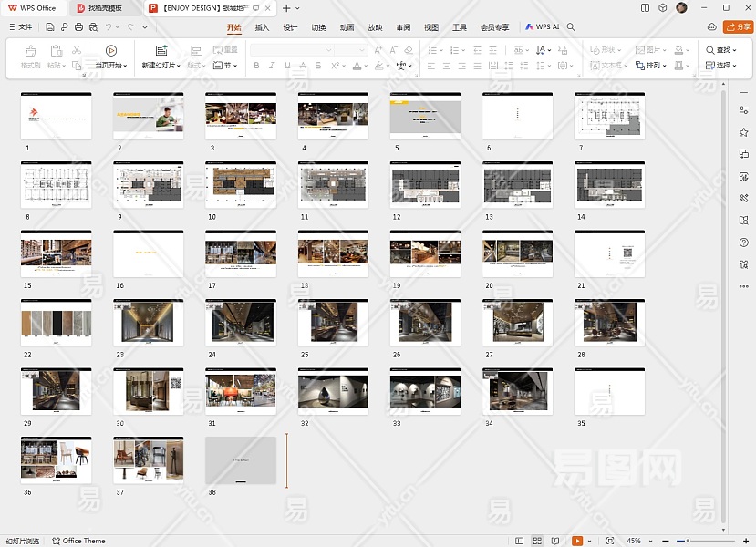Click the search magnifier icon beside WPS AI
The image size is (756, 547).
click(x=571, y=27)
